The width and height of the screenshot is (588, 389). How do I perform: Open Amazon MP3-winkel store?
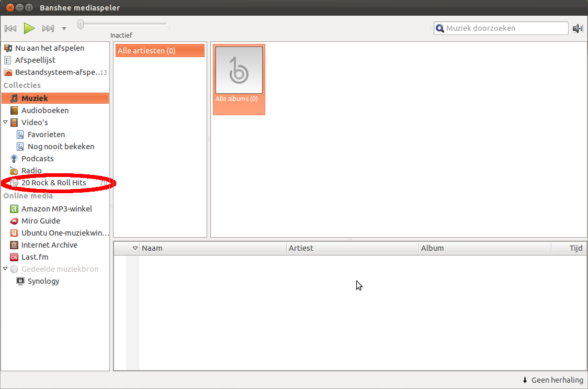[x=56, y=209]
